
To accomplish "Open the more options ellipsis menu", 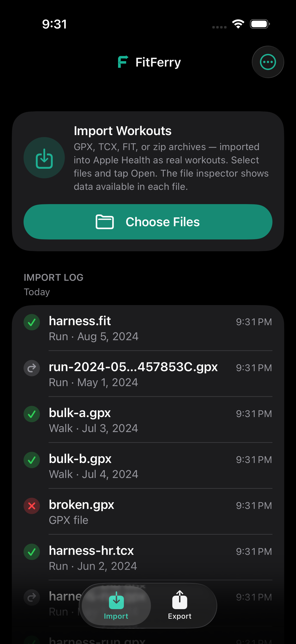I will pos(268,62).
